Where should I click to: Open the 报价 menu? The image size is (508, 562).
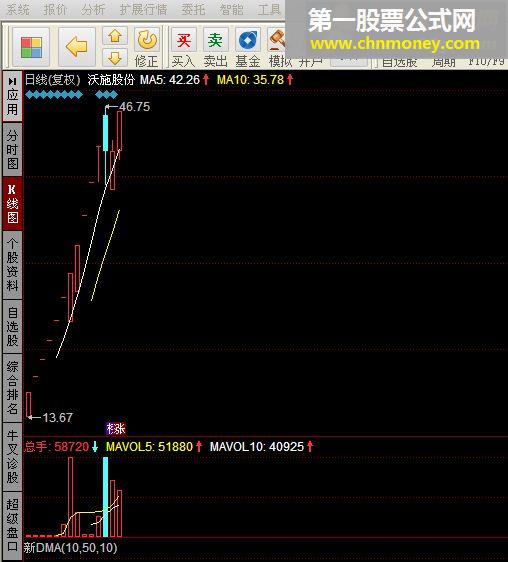click(55, 10)
